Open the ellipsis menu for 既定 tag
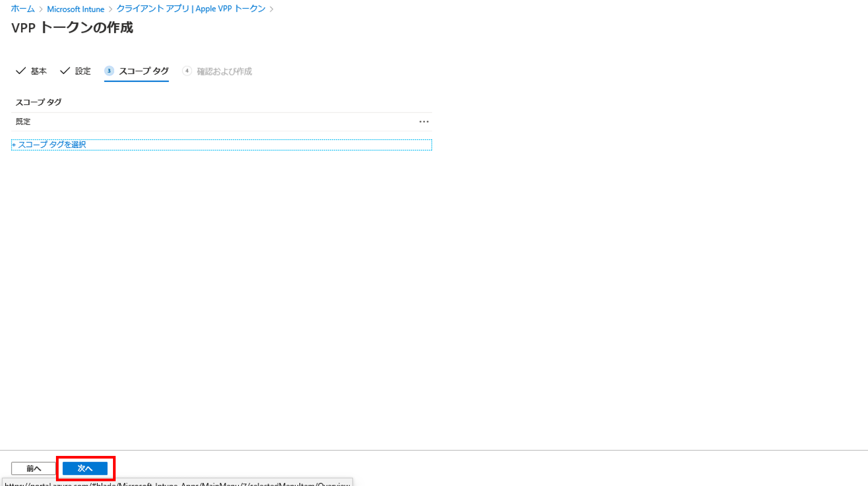 [423, 122]
